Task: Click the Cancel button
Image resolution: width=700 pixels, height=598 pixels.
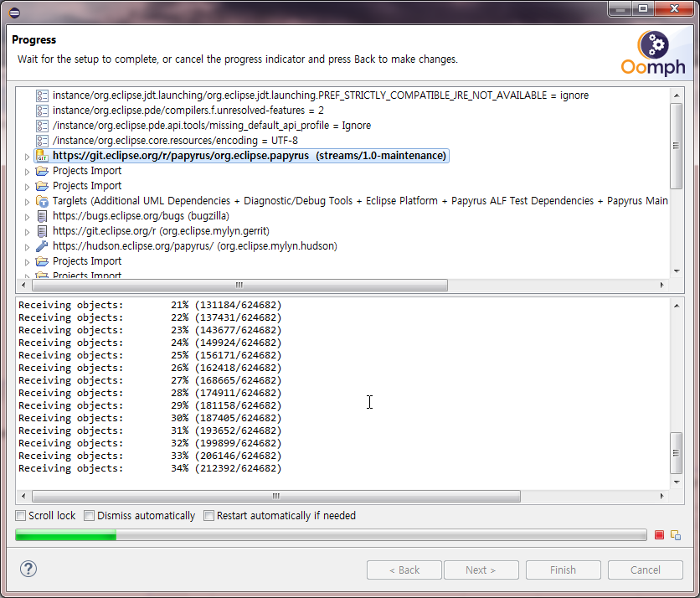Action: click(646, 570)
